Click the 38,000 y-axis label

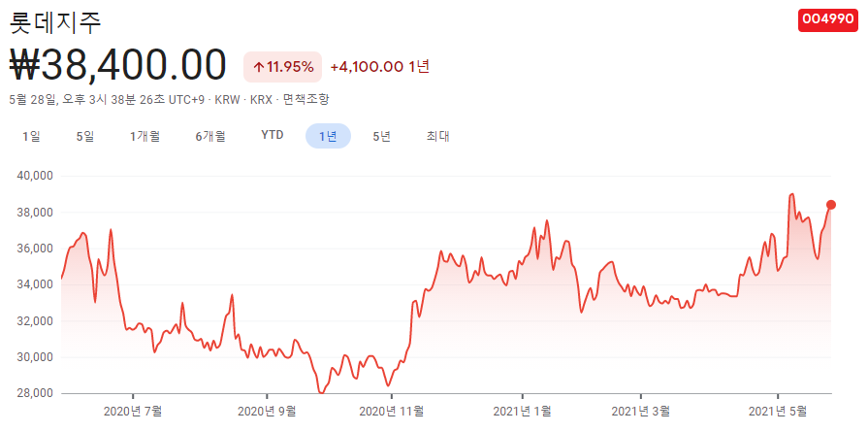point(35,213)
